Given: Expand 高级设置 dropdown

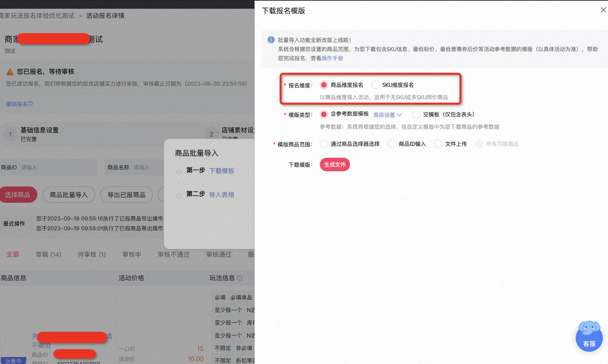Looking at the screenshot, I should [387, 115].
